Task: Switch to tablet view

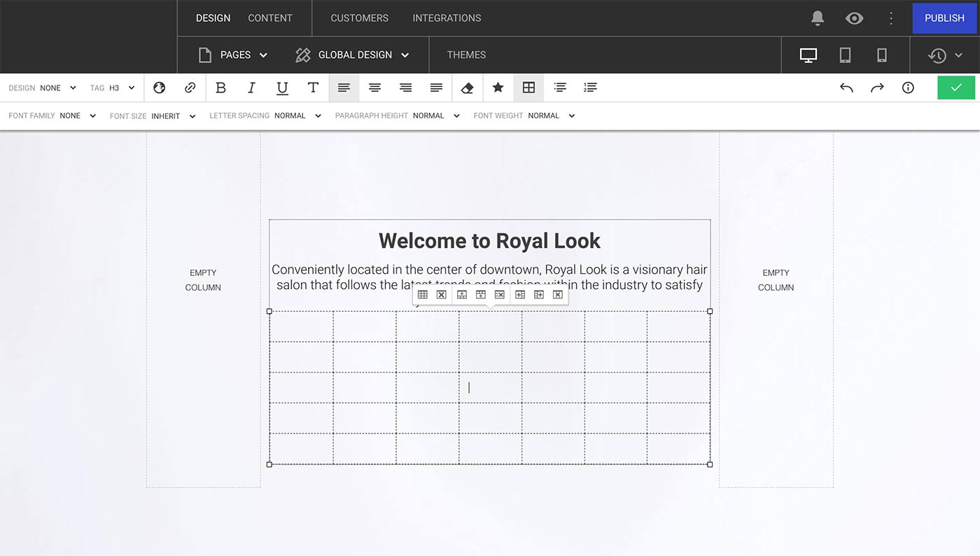Action: pos(845,55)
